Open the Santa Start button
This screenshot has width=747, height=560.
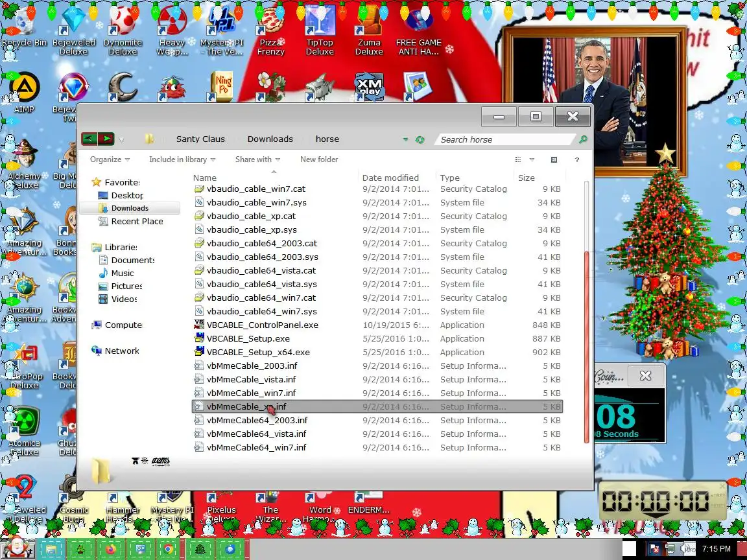(x=17, y=548)
